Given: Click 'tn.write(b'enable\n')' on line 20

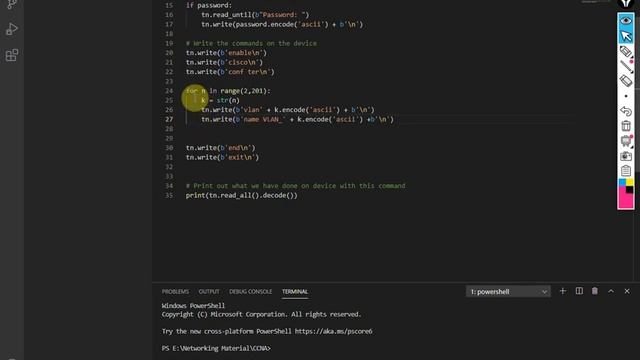Looking at the screenshot, I should click(226, 53).
